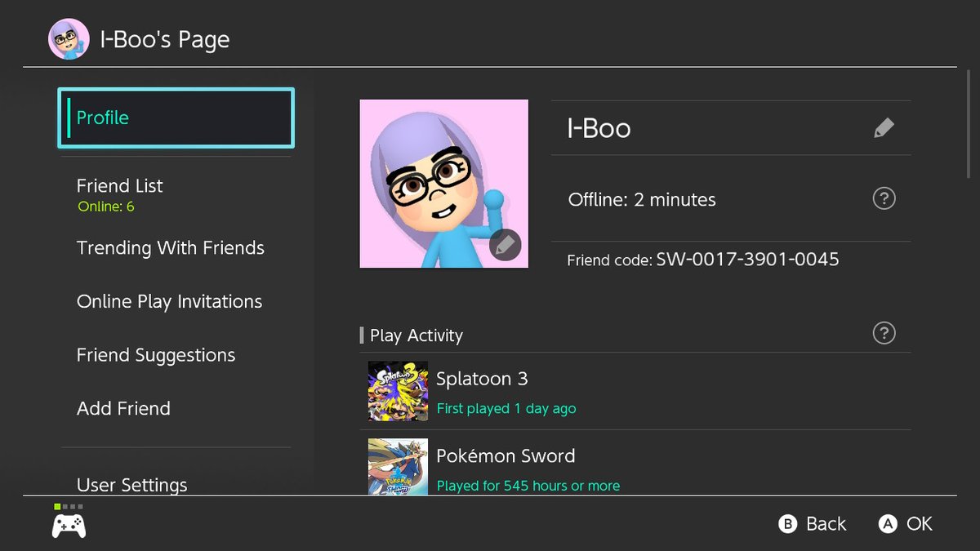
Task: Open the Splatoon 3 game thumbnail
Action: coord(398,391)
